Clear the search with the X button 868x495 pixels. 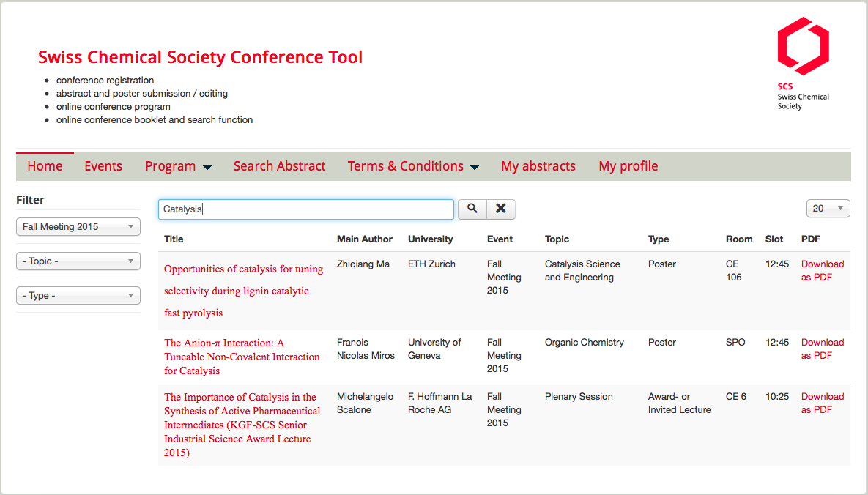coord(501,209)
